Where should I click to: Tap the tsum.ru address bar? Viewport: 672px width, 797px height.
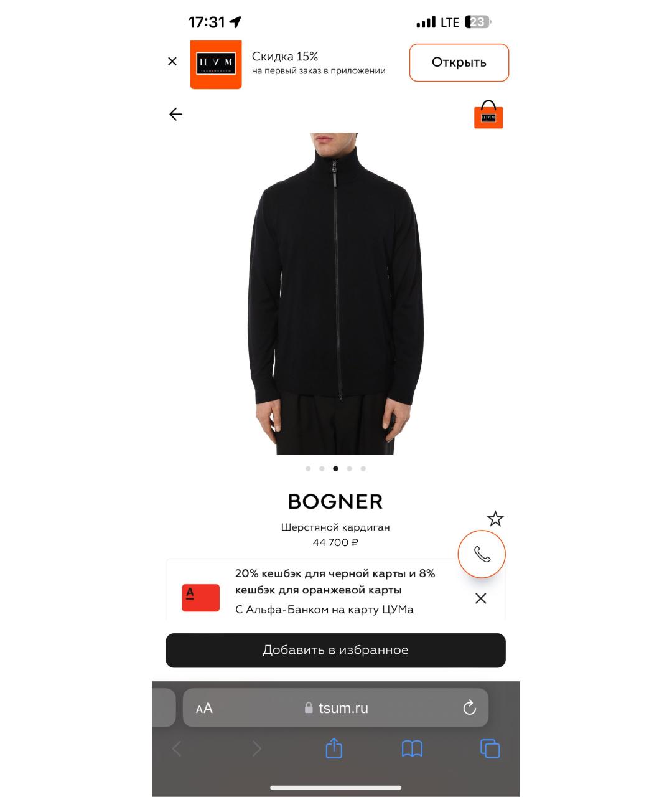[336, 707]
